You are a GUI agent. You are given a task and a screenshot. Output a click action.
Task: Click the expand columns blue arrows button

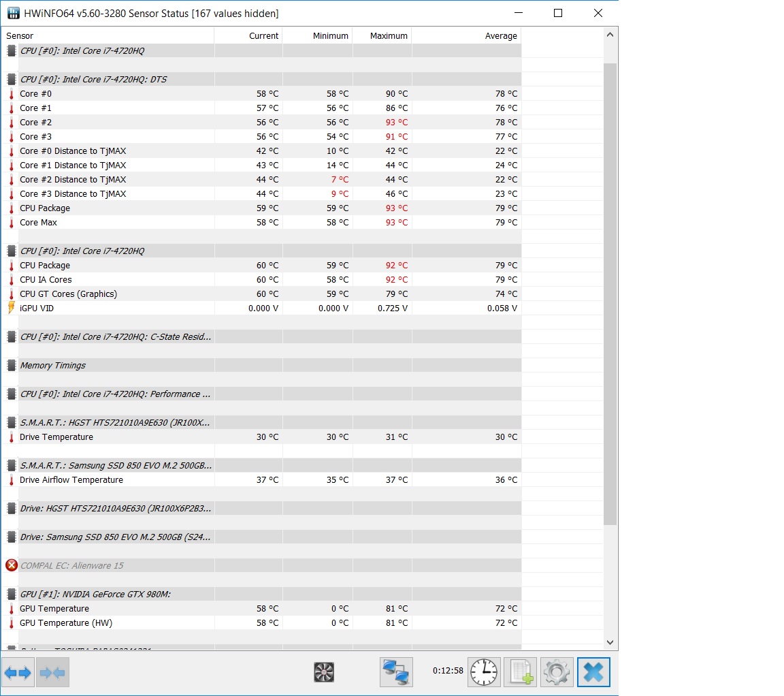pyautogui.click(x=18, y=672)
